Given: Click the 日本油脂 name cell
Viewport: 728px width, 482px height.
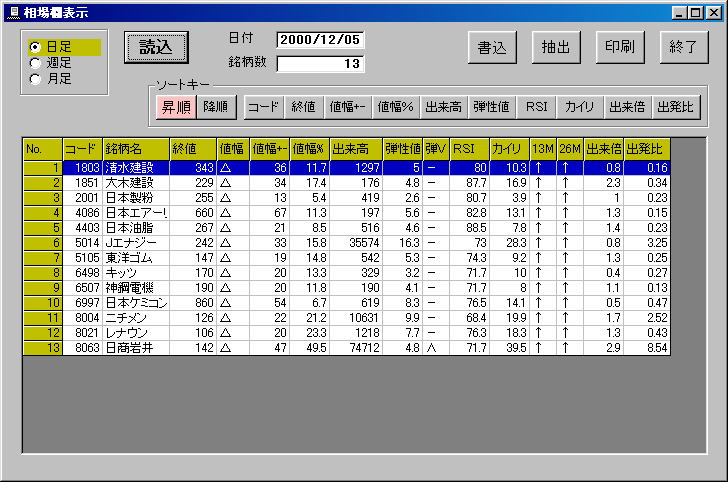Looking at the screenshot, I should click(x=136, y=228).
